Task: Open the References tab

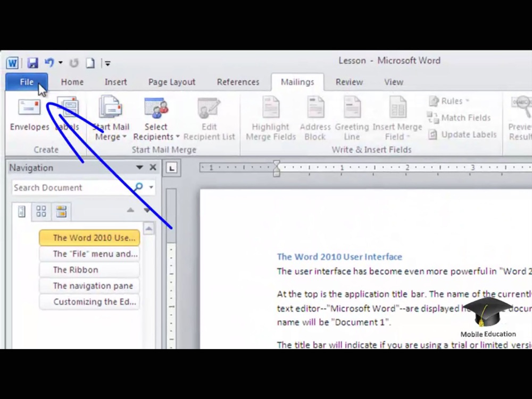Action: [x=238, y=82]
